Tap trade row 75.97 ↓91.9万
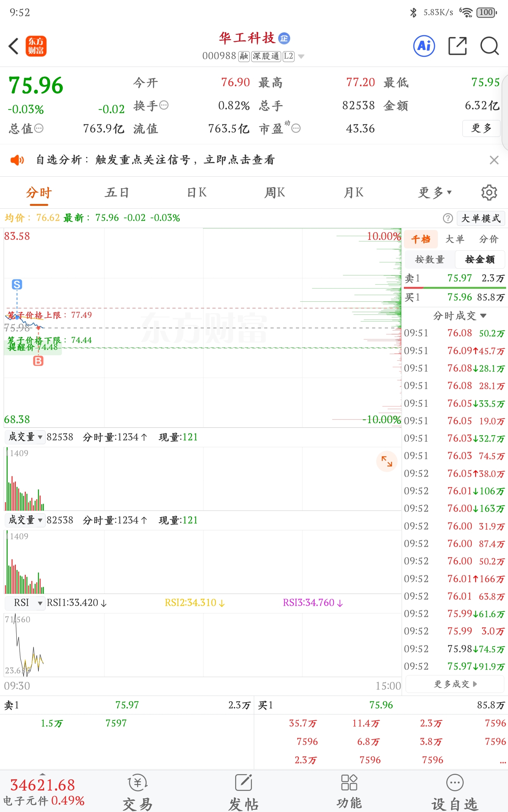 (x=455, y=666)
